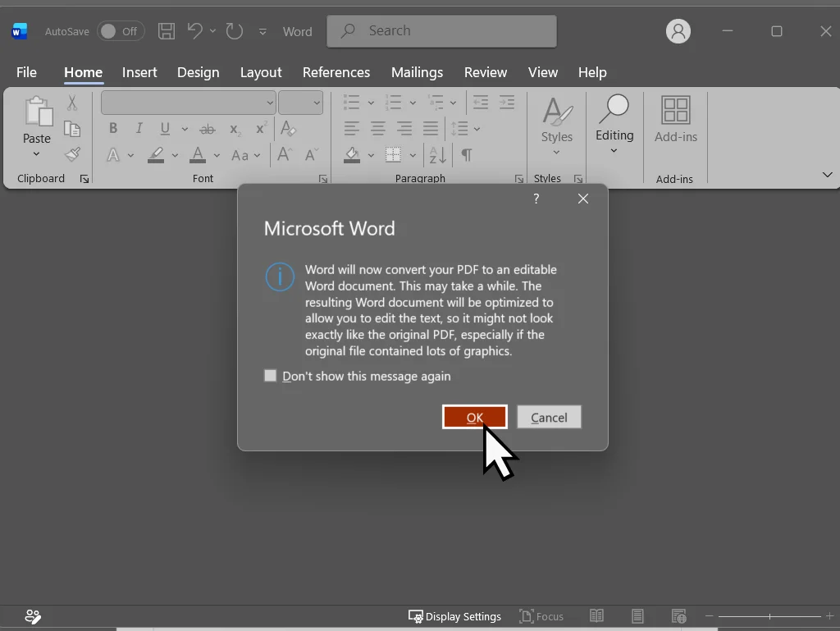Image resolution: width=840 pixels, height=631 pixels.
Task: Enable Focus mode in status bar
Action: 541,616
